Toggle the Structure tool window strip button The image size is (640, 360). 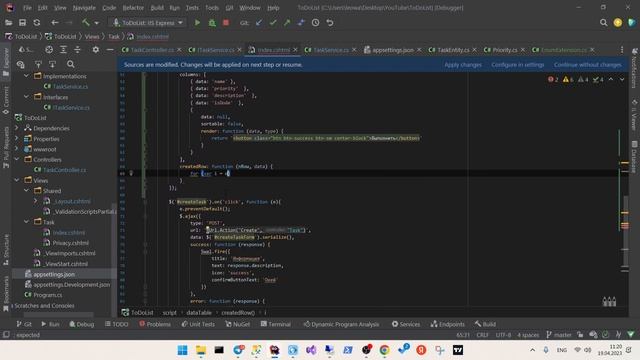[6, 250]
